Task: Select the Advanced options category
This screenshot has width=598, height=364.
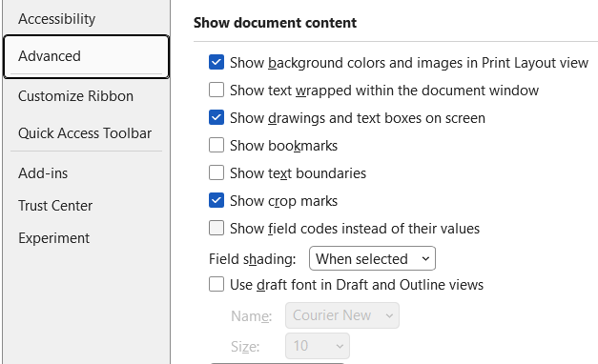Action: [87, 56]
